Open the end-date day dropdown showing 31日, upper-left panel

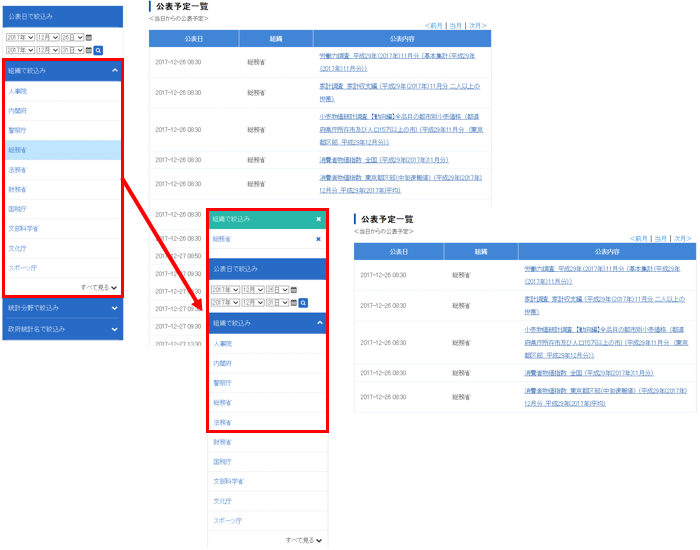click(71, 49)
